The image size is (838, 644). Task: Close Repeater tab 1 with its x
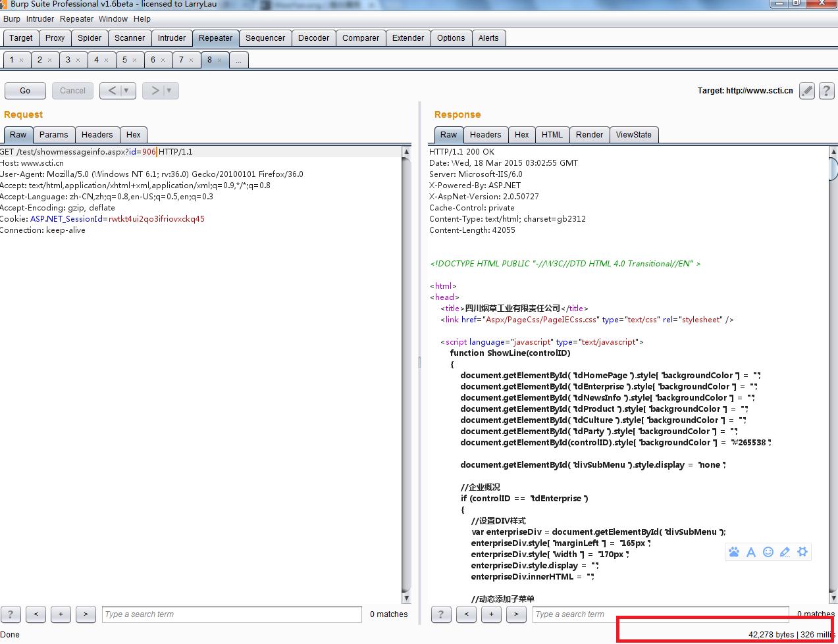point(21,60)
